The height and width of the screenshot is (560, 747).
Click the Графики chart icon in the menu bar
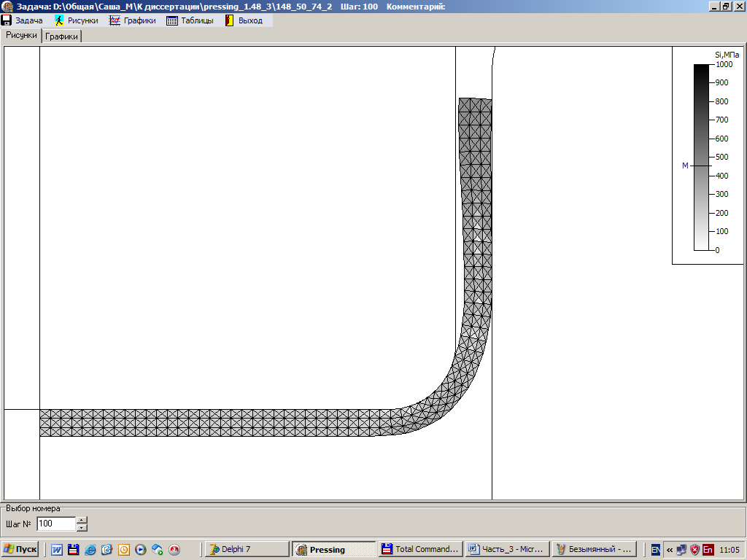115,20
